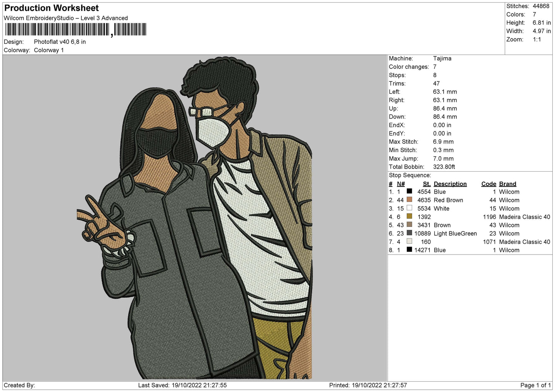Click the Description column header
Screen dimensions: 555x392
[450, 184]
